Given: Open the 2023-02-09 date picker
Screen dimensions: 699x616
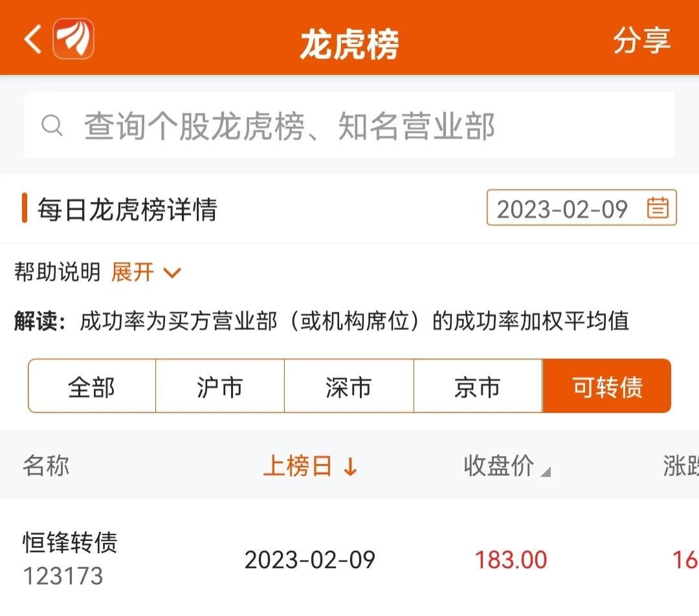Looking at the screenshot, I should pyautogui.click(x=581, y=208).
